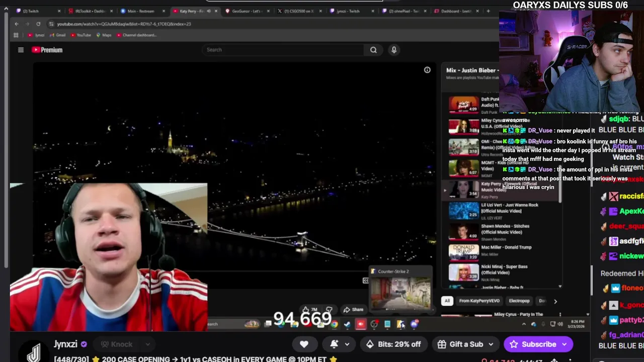The image size is (644, 362).
Task: Go to the YouTube Premium home logo
Action: point(47,50)
